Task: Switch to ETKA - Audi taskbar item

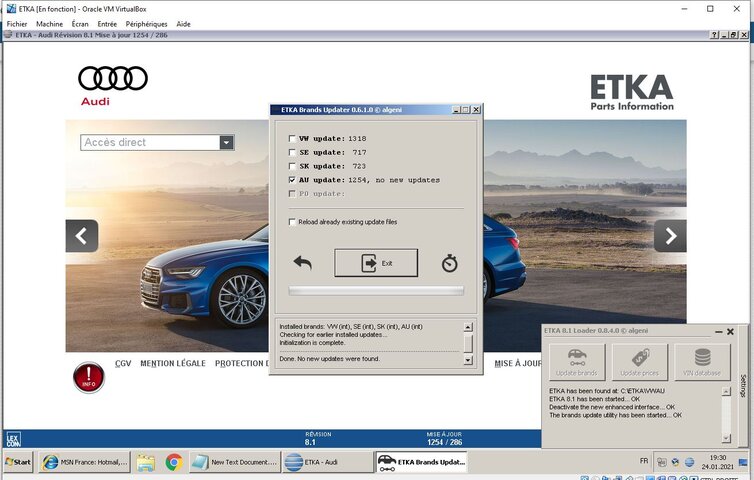Action: [x=327, y=462]
